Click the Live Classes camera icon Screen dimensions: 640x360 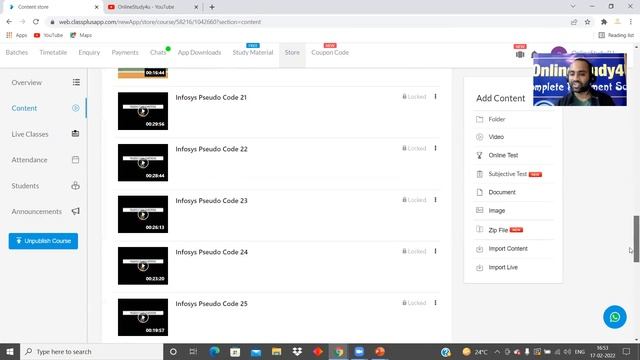coord(76,134)
